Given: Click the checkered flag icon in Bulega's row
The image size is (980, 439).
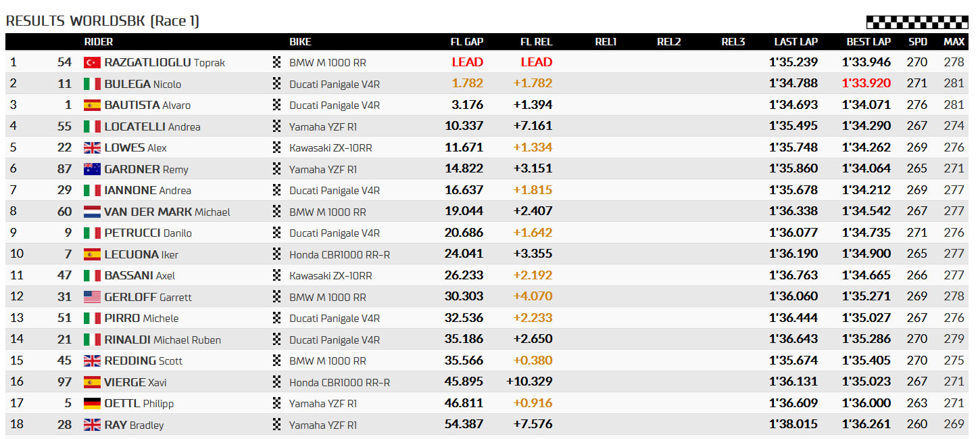Looking at the screenshot, I should click(276, 84).
